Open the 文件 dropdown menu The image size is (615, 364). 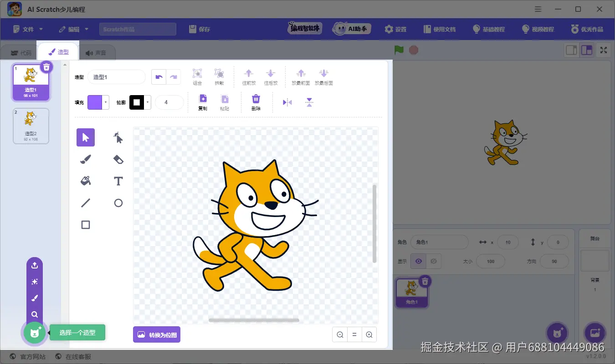pos(27,29)
